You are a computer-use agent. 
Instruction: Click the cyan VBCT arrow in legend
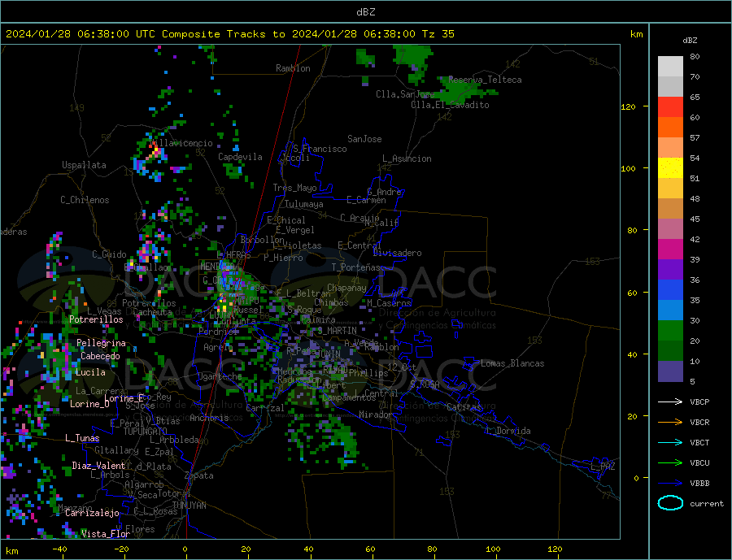click(x=670, y=442)
